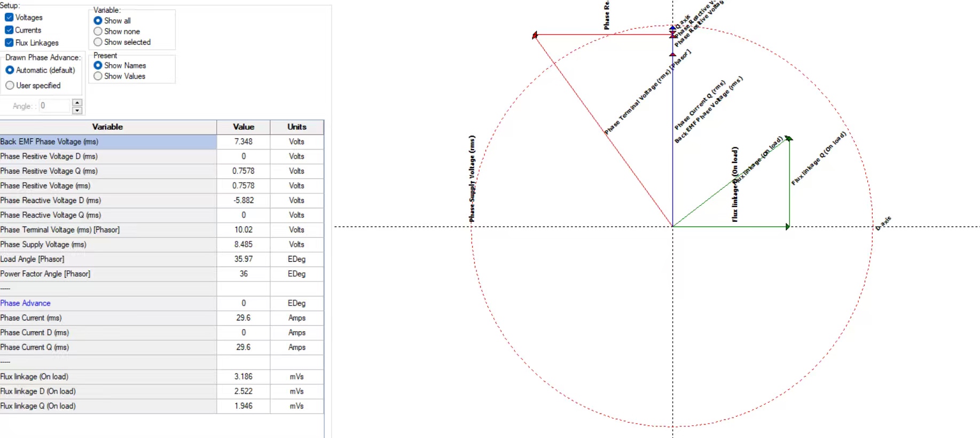Uncheck the Voltages checkbox
Viewport: 980px width, 438px height.
click(x=9, y=18)
